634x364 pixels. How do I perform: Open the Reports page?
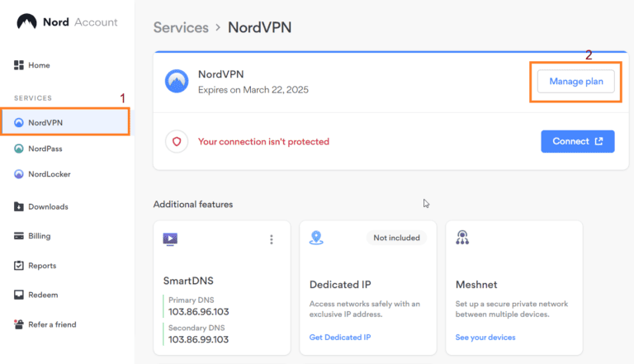tap(41, 266)
